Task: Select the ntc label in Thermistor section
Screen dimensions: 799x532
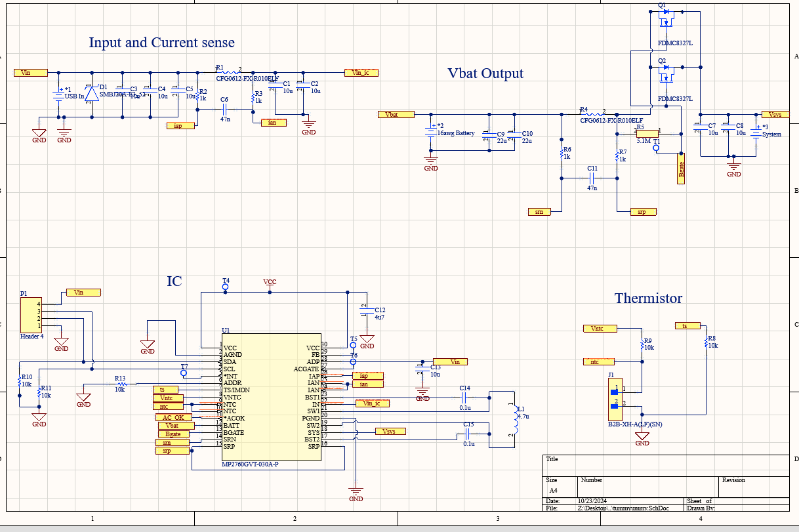Action: tap(599, 361)
